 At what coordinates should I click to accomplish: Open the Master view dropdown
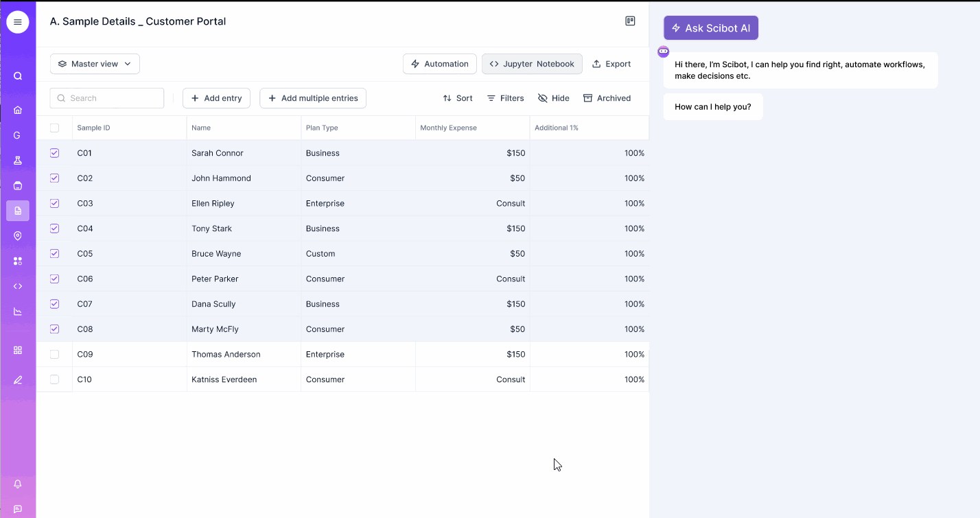[94, 63]
